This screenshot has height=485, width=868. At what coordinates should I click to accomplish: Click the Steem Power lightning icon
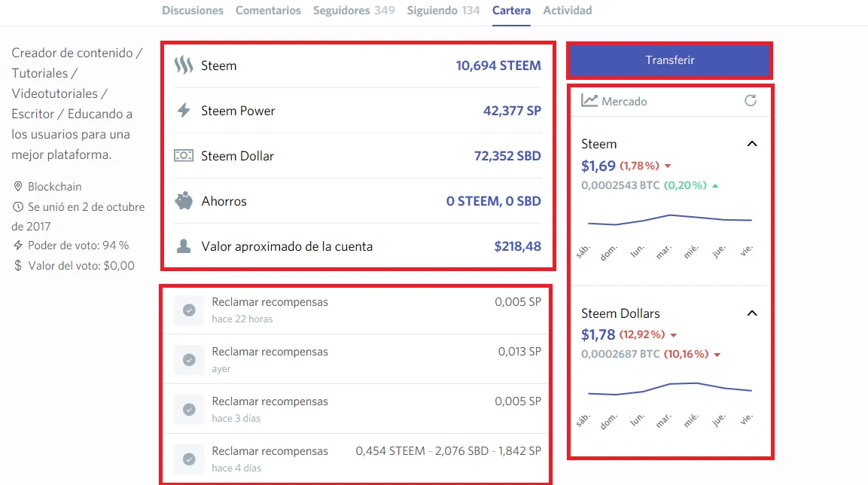[x=184, y=110]
